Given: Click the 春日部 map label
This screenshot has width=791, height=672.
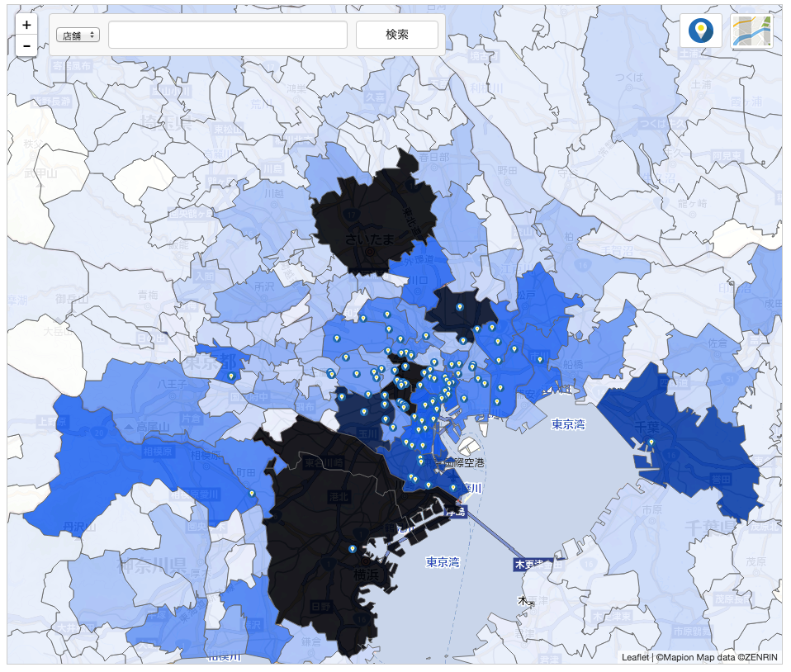Looking at the screenshot, I should 433,158.
